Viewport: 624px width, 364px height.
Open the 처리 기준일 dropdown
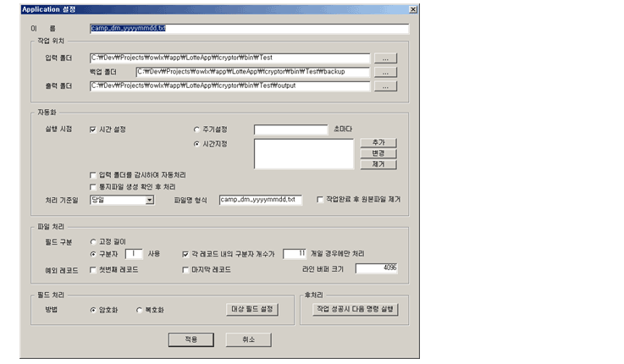point(149,200)
